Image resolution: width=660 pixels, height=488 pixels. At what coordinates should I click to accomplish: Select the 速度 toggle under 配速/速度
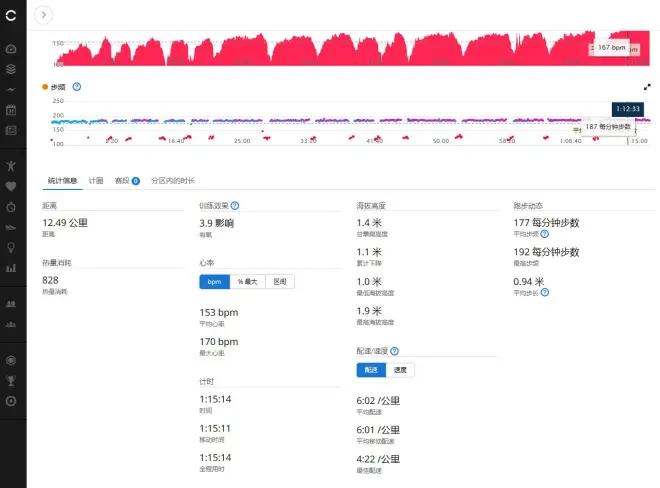(400, 370)
